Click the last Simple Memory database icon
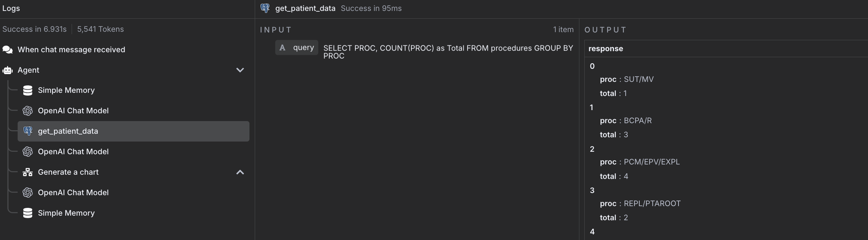Image resolution: width=868 pixels, height=240 pixels. coord(28,213)
